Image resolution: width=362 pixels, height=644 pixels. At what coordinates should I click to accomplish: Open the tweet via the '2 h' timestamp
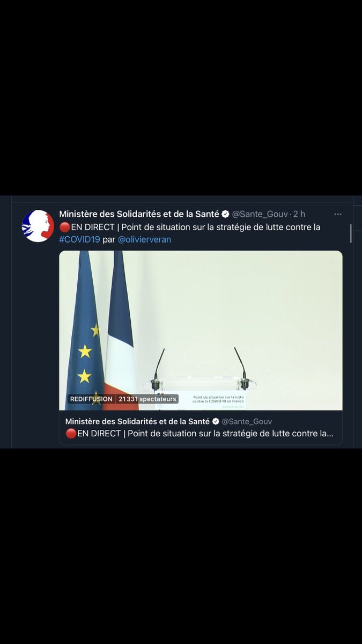tap(299, 214)
